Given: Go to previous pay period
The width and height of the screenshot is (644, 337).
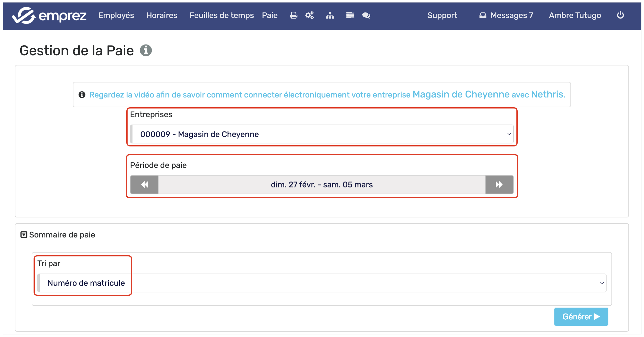Looking at the screenshot, I should [x=144, y=185].
